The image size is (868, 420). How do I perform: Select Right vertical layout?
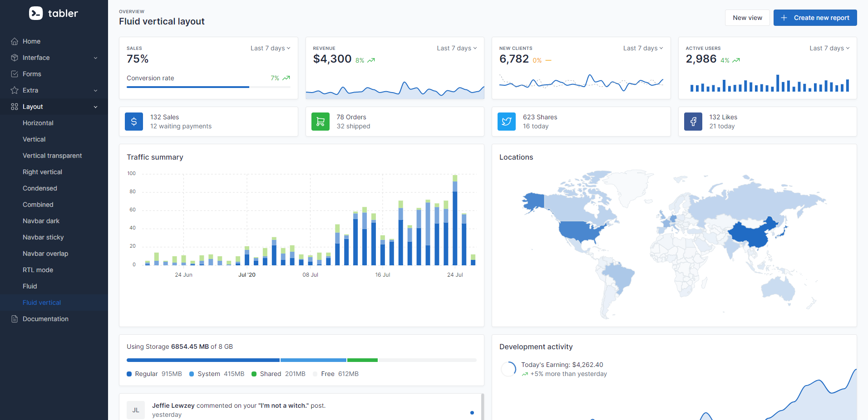[54, 172]
